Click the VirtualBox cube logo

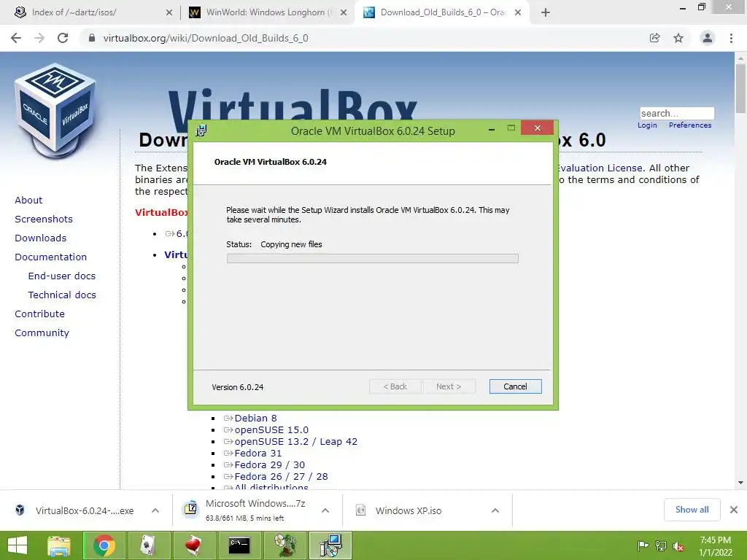(x=55, y=111)
